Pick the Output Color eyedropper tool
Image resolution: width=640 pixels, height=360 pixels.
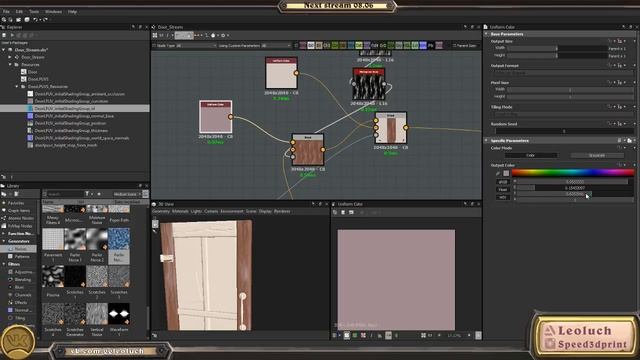498,173
